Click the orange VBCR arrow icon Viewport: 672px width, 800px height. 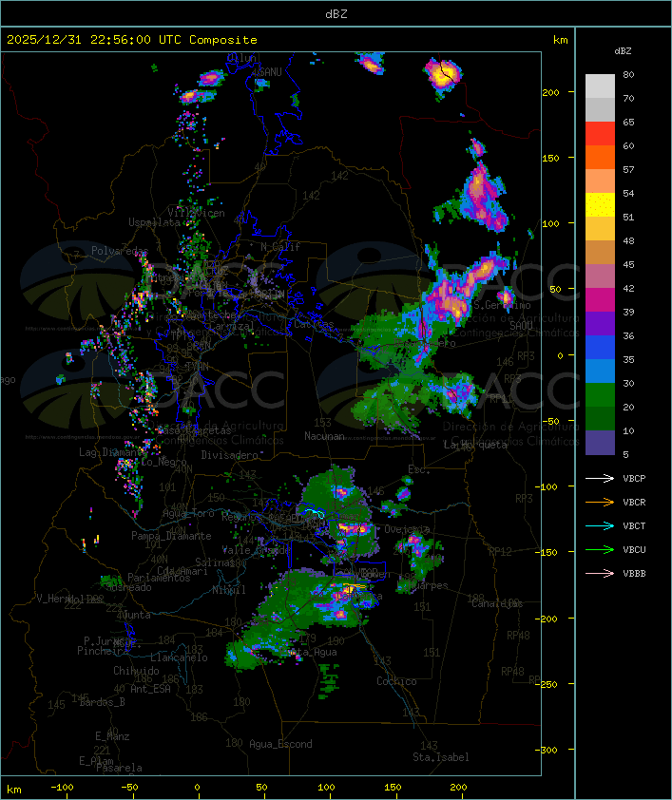[600, 502]
